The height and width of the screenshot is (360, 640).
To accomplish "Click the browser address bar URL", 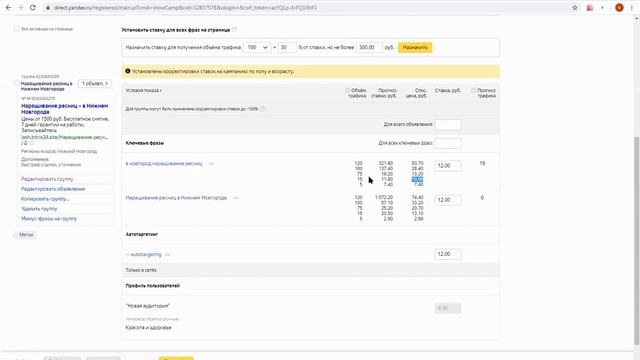I will click(185, 8).
